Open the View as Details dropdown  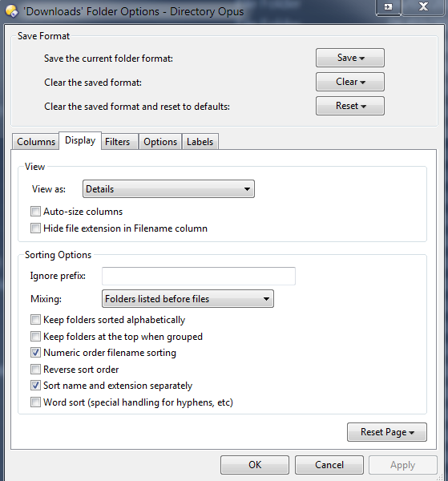click(168, 189)
